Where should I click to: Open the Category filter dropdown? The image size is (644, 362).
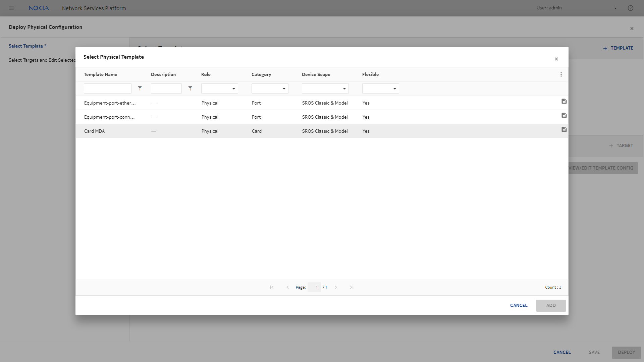pos(270,88)
